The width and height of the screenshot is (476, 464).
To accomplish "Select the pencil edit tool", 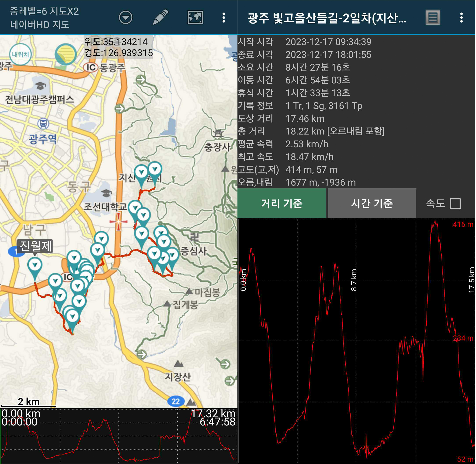I will click(160, 17).
